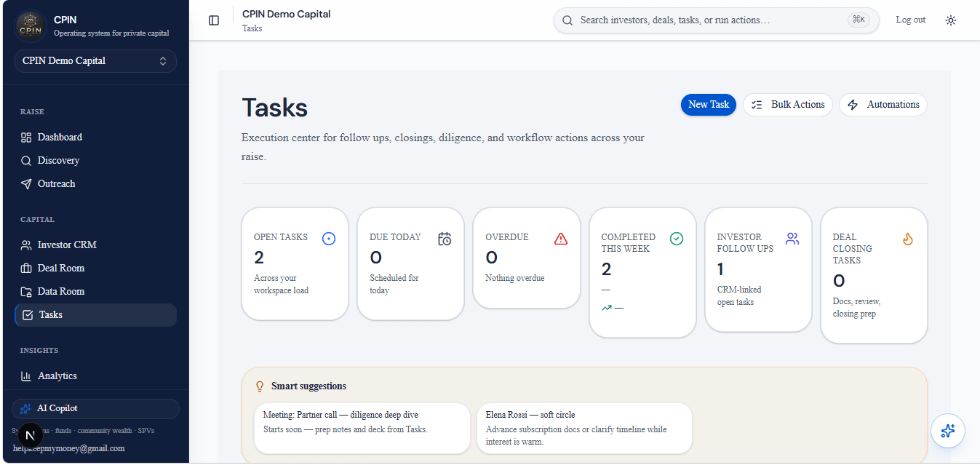
Task: Click the Tasks page heading
Action: point(275,108)
